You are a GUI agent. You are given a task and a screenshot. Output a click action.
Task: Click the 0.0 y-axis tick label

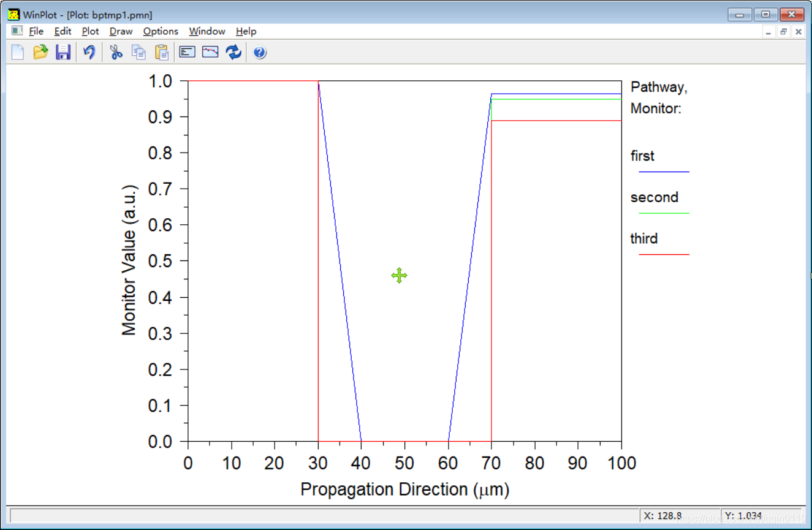tap(159, 441)
